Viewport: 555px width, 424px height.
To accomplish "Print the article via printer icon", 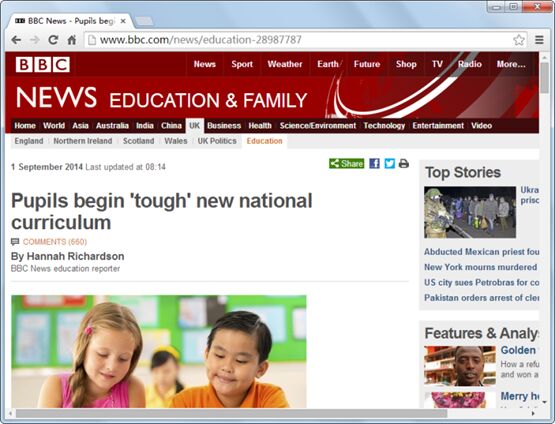I will coord(404,164).
